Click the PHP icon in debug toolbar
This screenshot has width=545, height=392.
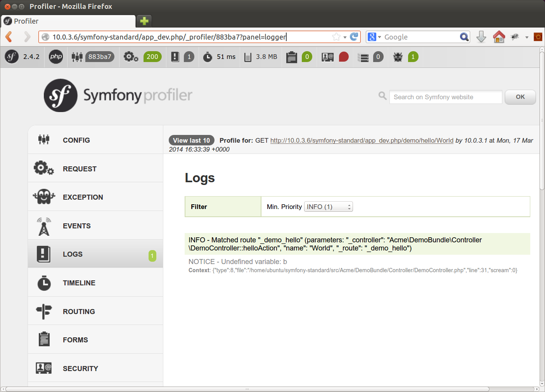click(56, 57)
